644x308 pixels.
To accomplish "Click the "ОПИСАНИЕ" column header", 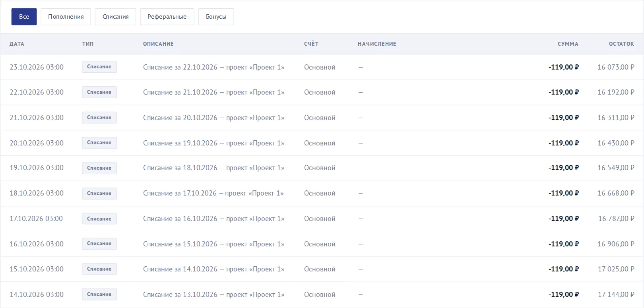I will [x=158, y=44].
